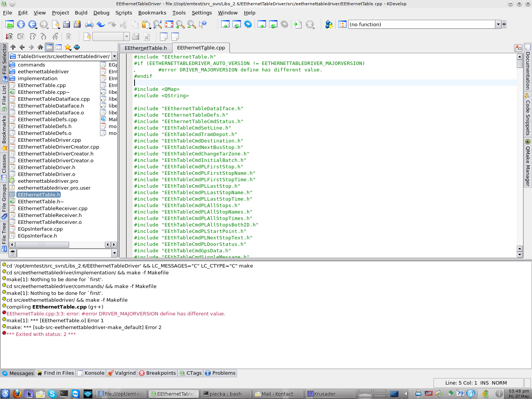This screenshot has width=532, height=399.
Task: Click the Save file floppy icon
Action: pyautogui.click(x=66, y=25)
